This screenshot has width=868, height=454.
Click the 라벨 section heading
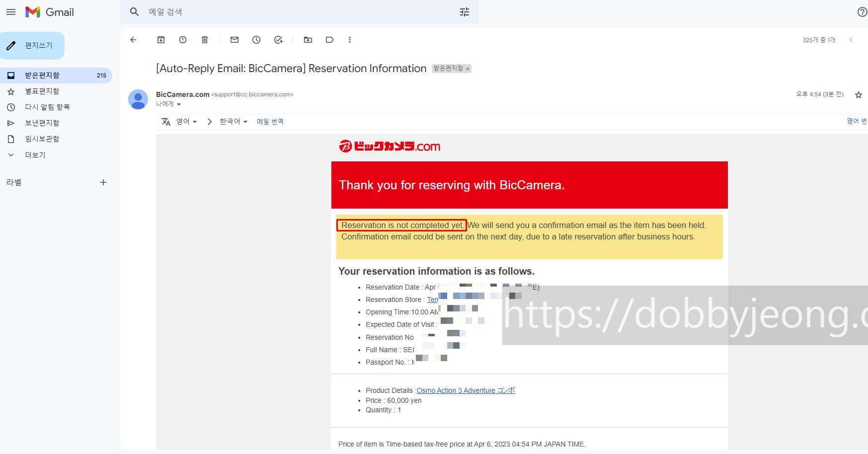pos(14,182)
